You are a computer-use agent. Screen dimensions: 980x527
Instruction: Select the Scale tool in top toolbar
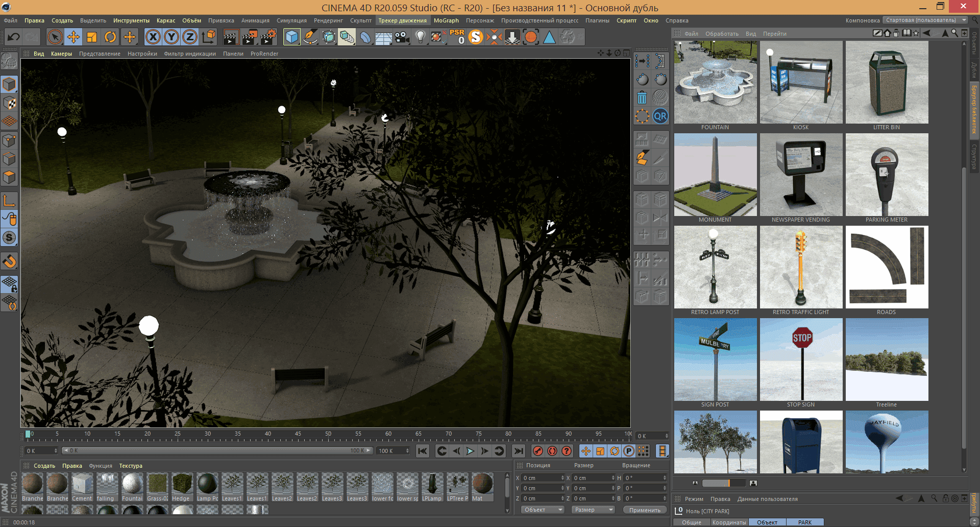tap(92, 37)
